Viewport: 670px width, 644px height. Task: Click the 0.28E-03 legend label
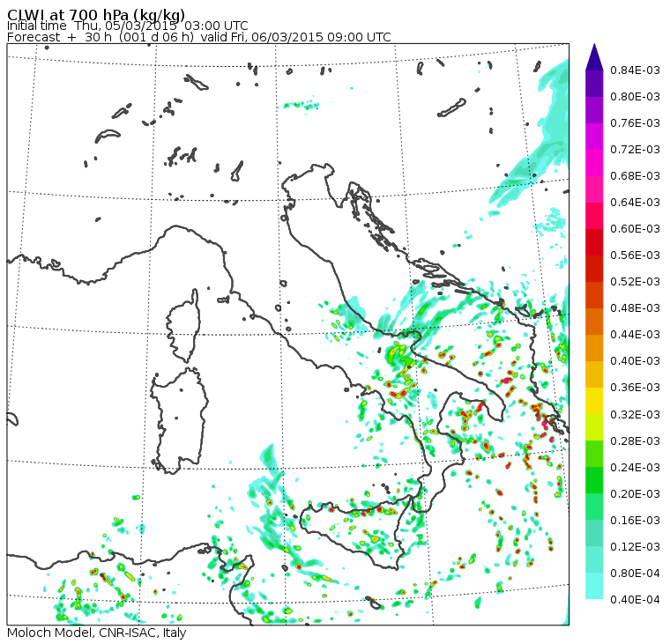635,441
